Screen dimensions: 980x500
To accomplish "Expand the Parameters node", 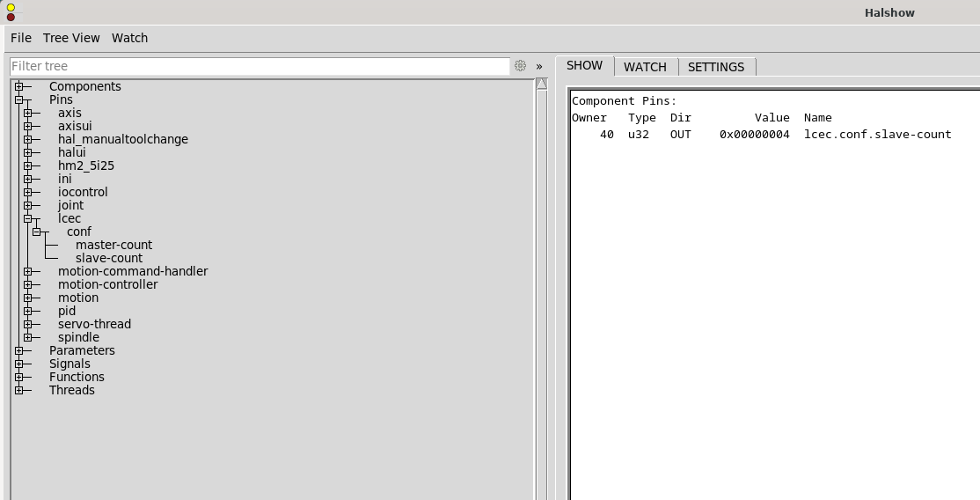I will (18, 351).
